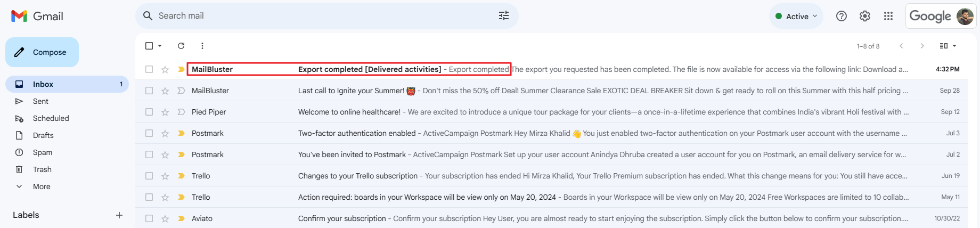Screen dimensions: 980x228
Task: Open the Google account profile avatar
Action: pos(965,17)
